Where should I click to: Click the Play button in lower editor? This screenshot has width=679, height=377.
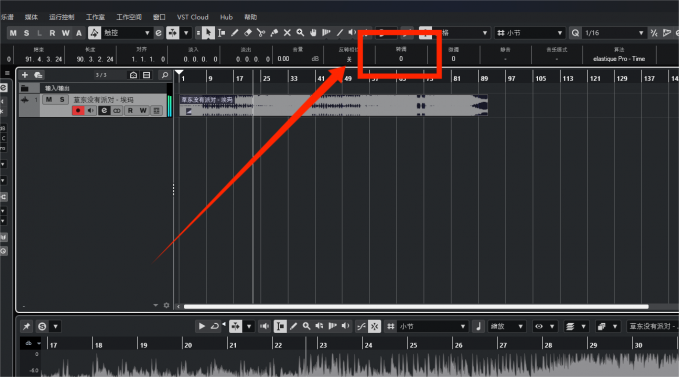201,326
